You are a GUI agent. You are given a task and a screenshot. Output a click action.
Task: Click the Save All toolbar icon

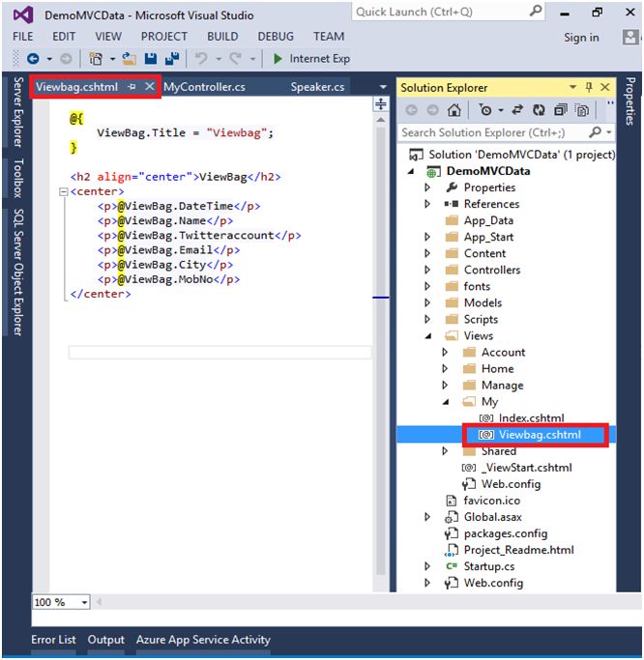pos(172,59)
